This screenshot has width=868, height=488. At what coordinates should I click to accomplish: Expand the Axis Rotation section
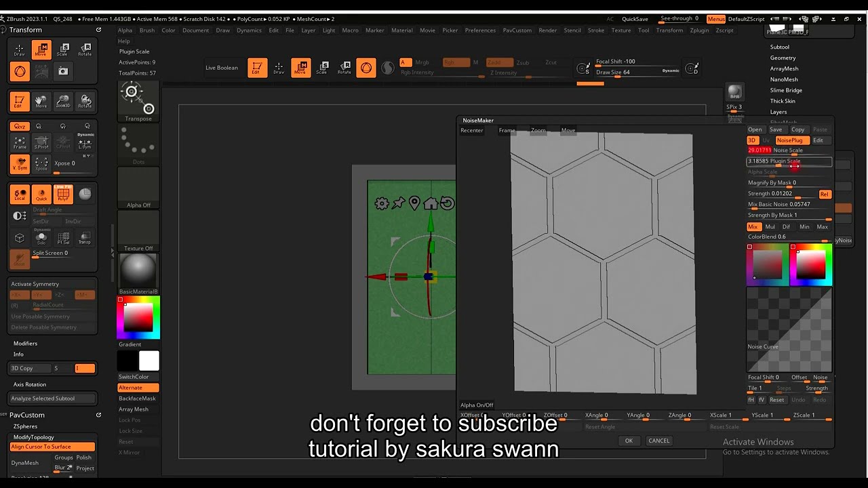tap(30, 384)
